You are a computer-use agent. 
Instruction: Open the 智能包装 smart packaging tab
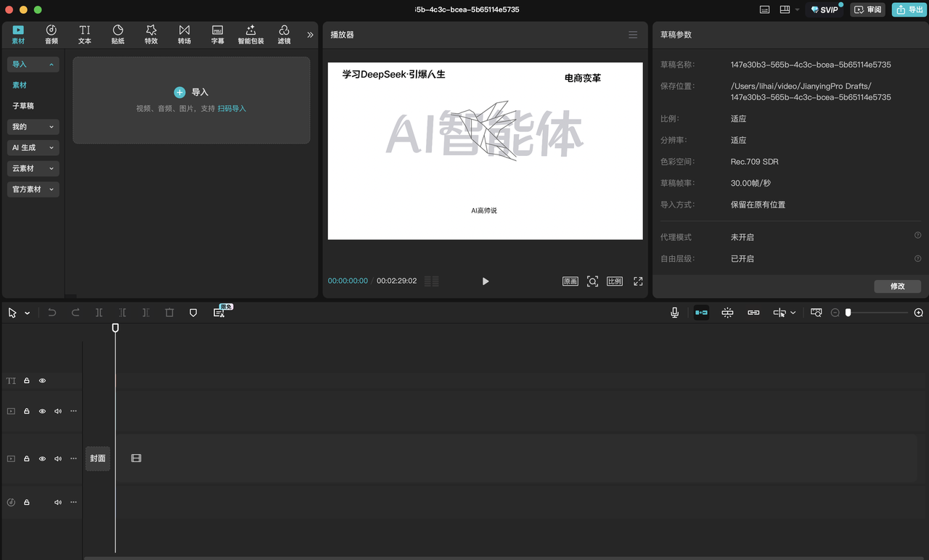pyautogui.click(x=250, y=34)
